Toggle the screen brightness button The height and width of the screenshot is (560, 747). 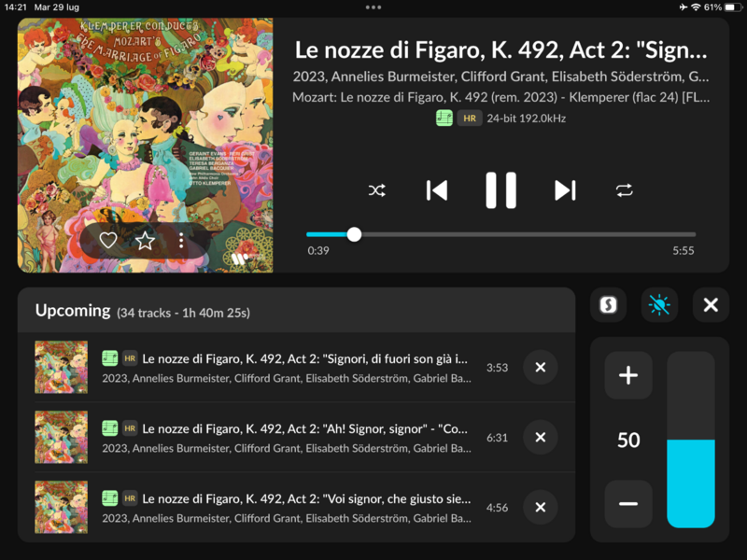click(659, 305)
